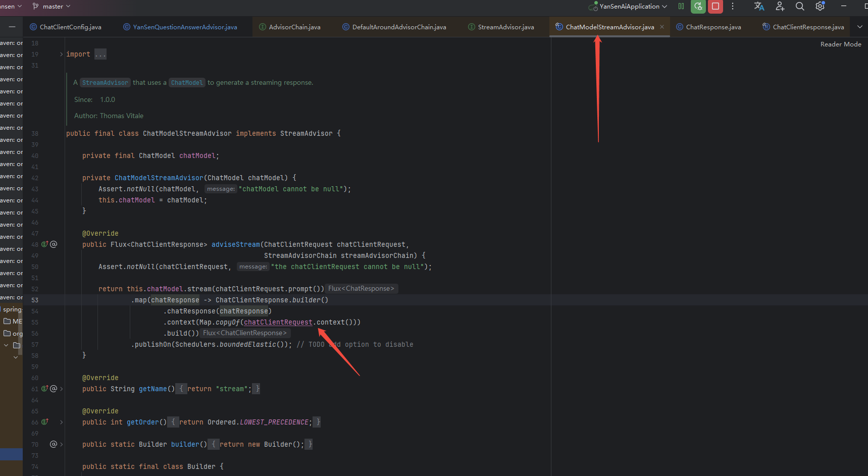Click the master branch icon
This screenshot has width=868, height=476.
click(x=35, y=7)
